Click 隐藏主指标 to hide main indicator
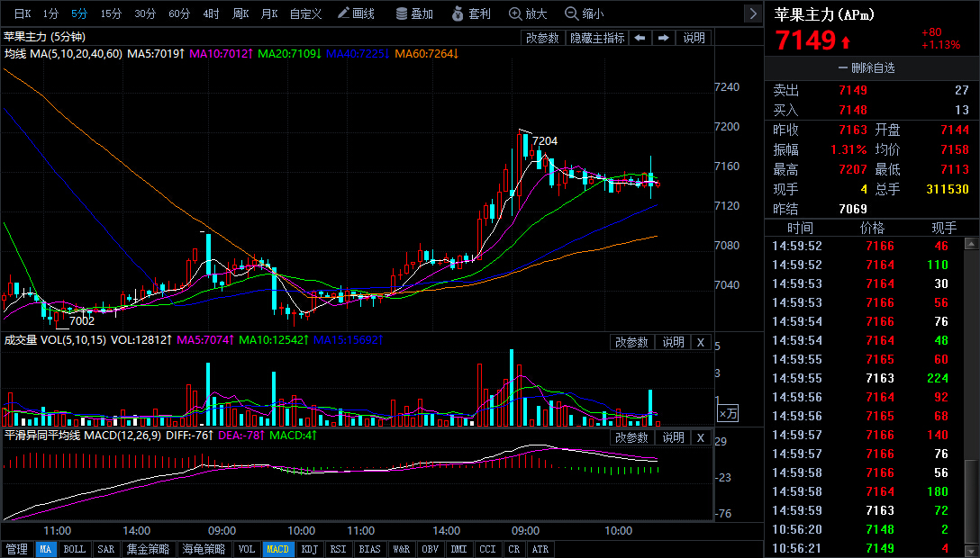The width and height of the screenshot is (980, 558). tap(597, 38)
